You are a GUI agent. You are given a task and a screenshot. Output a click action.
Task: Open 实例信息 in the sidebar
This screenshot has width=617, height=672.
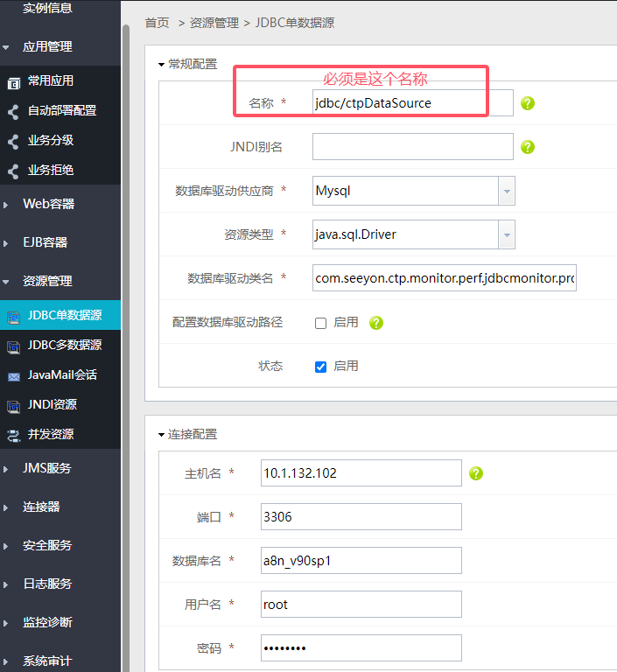(47, 8)
